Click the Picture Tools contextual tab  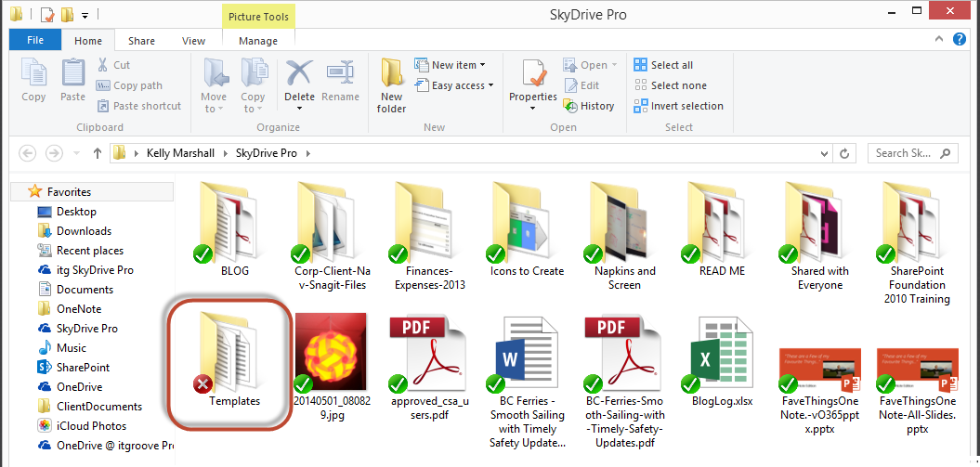(258, 17)
